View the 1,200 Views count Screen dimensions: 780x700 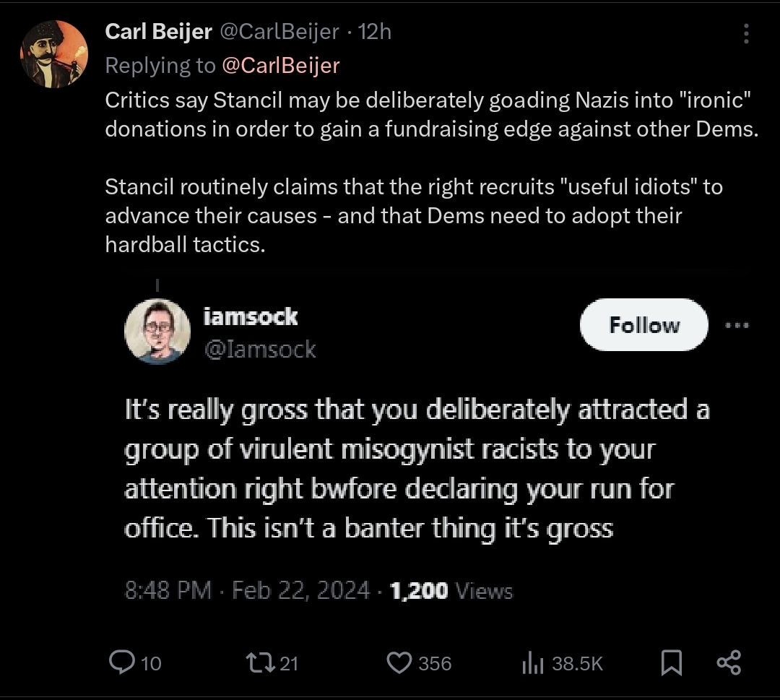pos(451,591)
